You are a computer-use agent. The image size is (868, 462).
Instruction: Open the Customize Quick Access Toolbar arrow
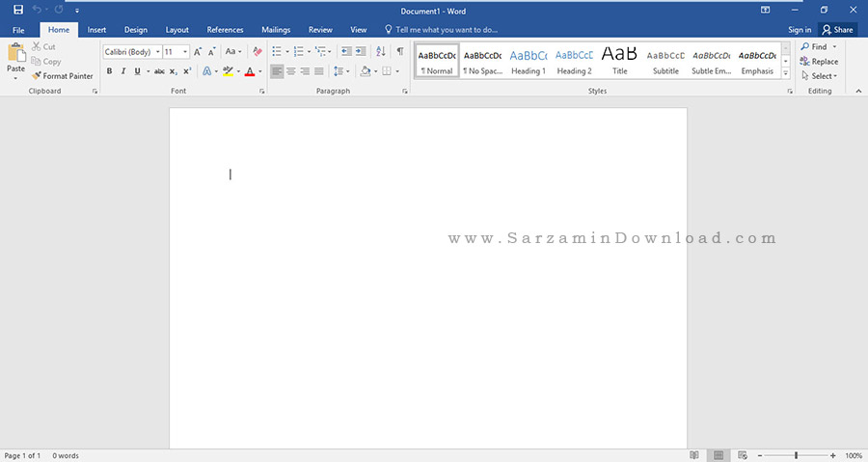(x=77, y=10)
